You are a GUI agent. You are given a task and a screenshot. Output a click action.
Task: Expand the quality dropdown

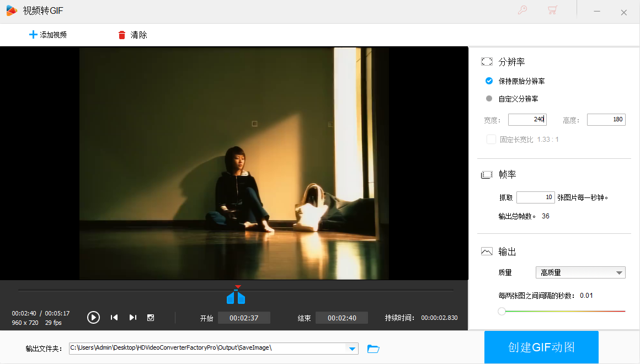click(619, 272)
